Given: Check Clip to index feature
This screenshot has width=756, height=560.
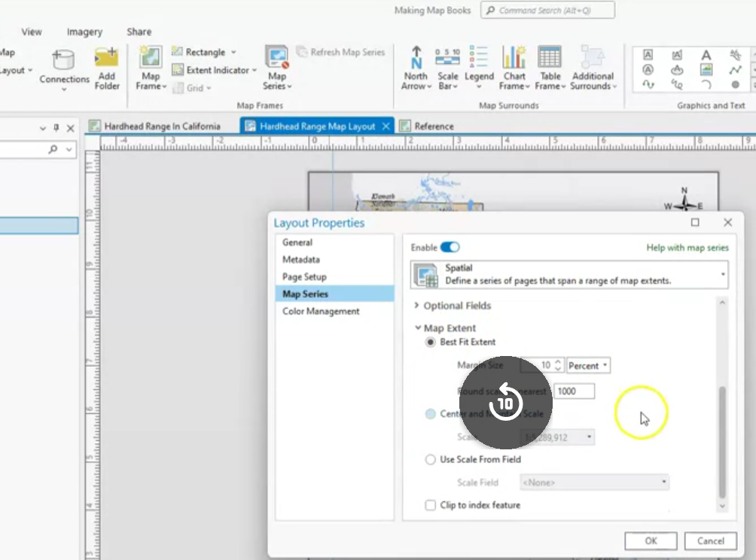Looking at the screenshot, I should pos(430,505).
